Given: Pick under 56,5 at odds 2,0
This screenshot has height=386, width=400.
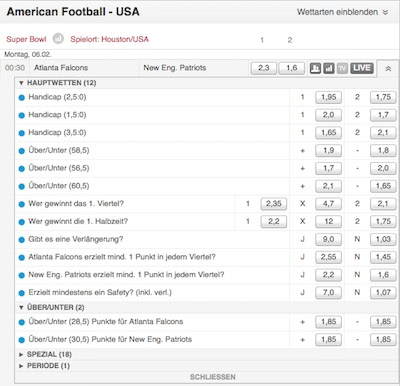Looking at the screenshot, I should coord(383,168).
